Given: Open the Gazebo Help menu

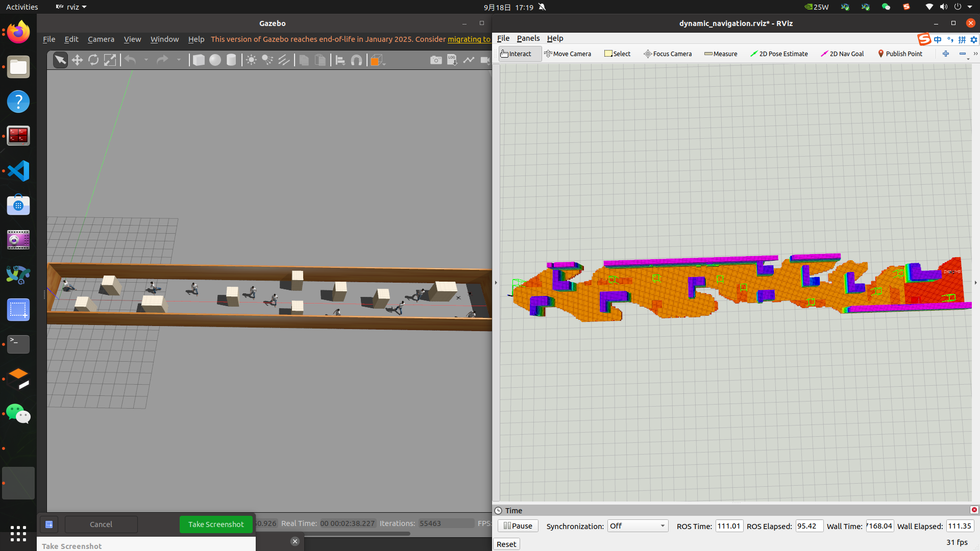Looking at the screenshot, I should pyautogui.click(x=196, y=39).
